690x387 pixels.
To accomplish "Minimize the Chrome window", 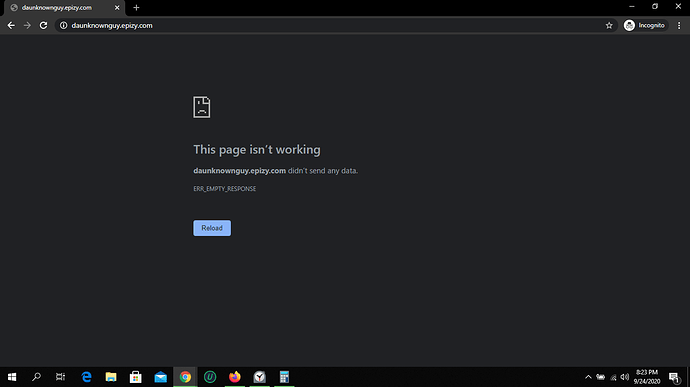I will point(632,7).
